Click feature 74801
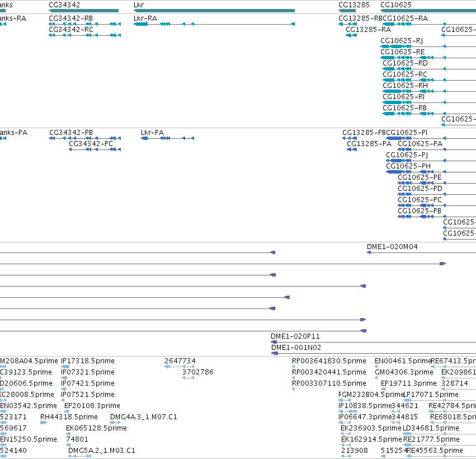 77,440
